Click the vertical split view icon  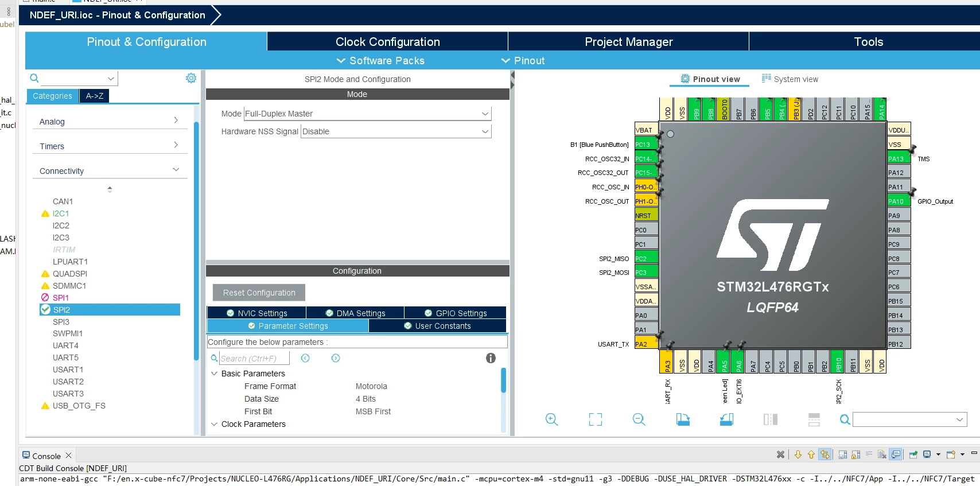(x=771, y=419)
